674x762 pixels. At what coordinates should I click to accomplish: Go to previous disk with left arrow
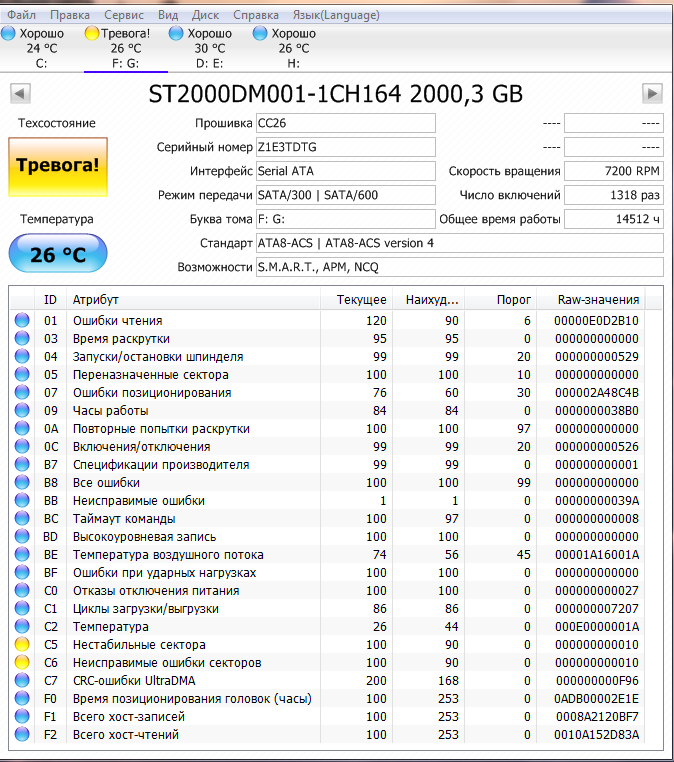(20, 93)
